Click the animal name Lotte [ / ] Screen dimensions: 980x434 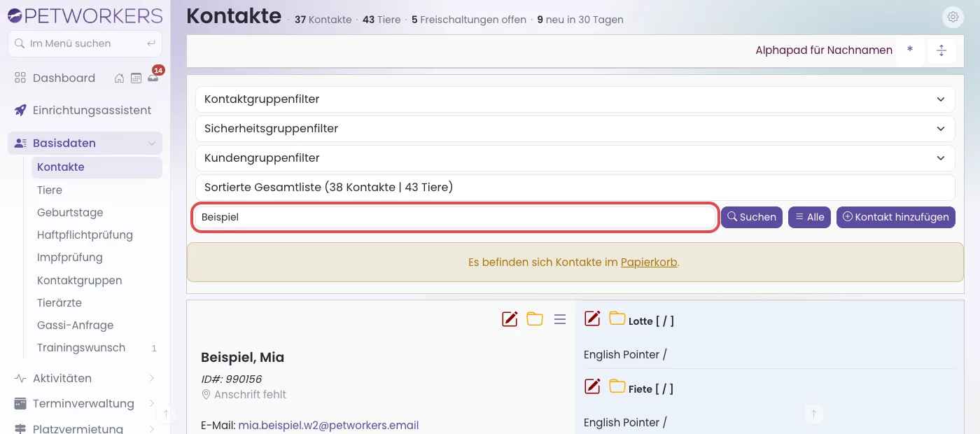(x=651, y=321)
